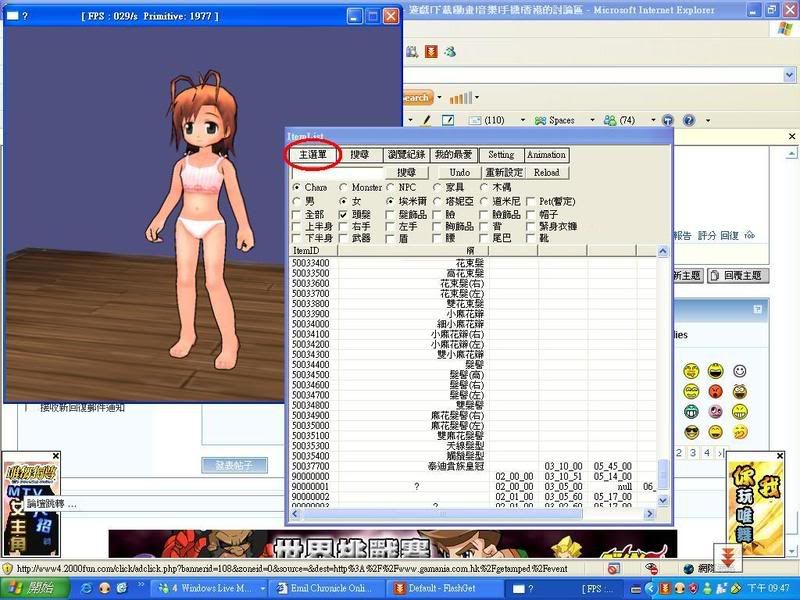Expand the dropdown arrow beside Search button

438,98
